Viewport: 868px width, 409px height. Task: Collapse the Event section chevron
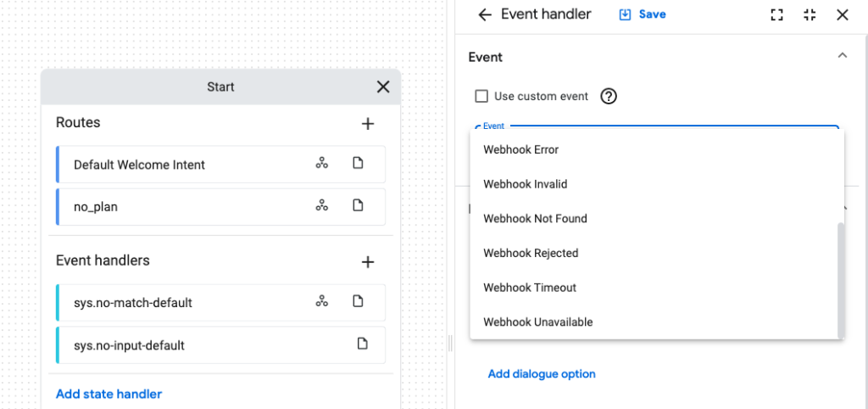coord(842,56)
